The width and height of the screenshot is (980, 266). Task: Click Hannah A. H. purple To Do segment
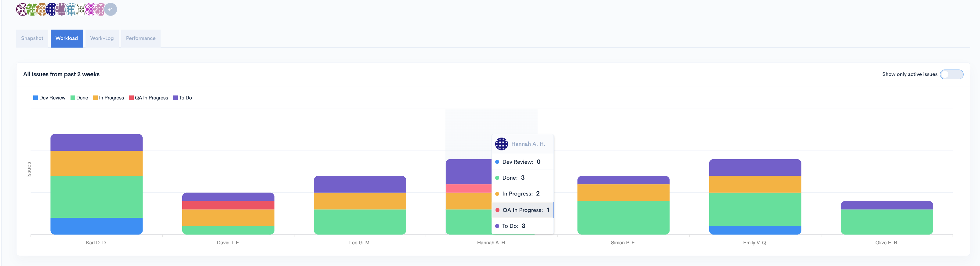click(x=469, y=172)
